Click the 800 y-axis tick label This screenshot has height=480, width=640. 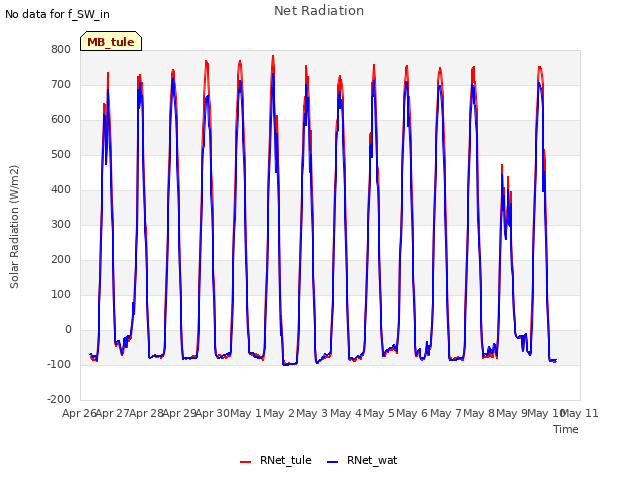61,49
